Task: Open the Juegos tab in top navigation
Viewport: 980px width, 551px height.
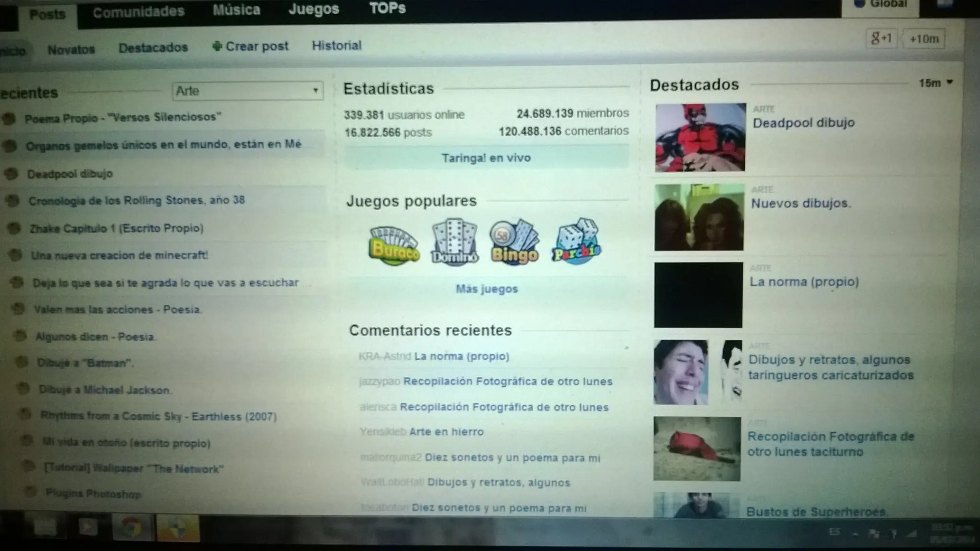Action: click(x=314, y=9)
